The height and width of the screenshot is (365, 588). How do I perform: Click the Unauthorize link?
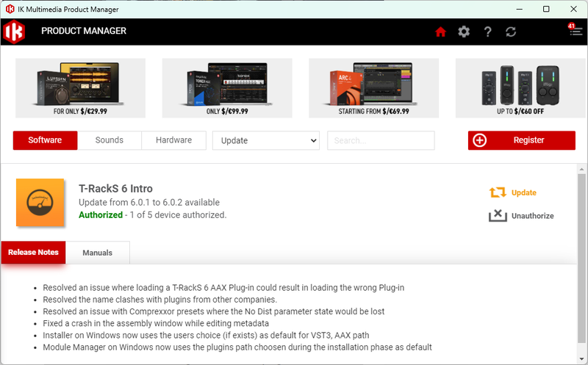pyautogui.click(x=532, y=216)
